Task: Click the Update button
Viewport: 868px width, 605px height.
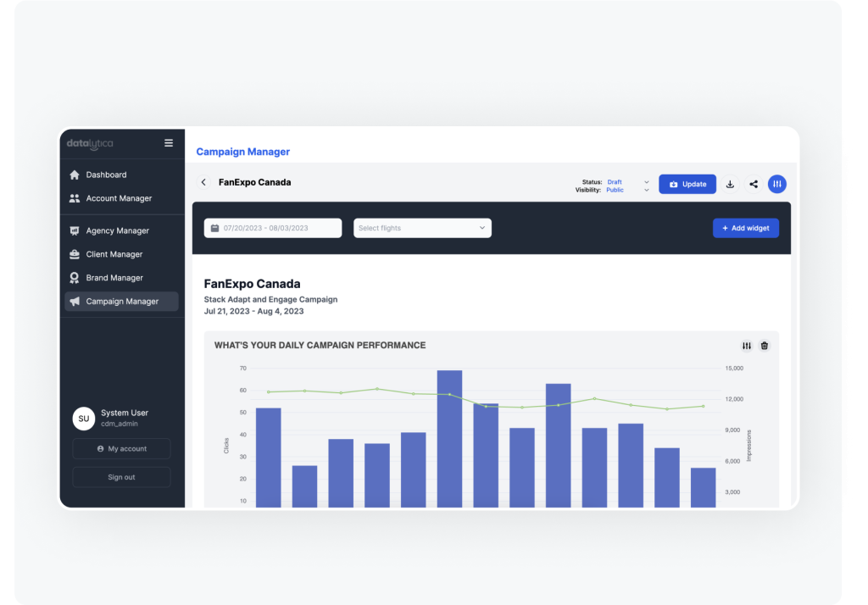Action: (x=687, y=185)
